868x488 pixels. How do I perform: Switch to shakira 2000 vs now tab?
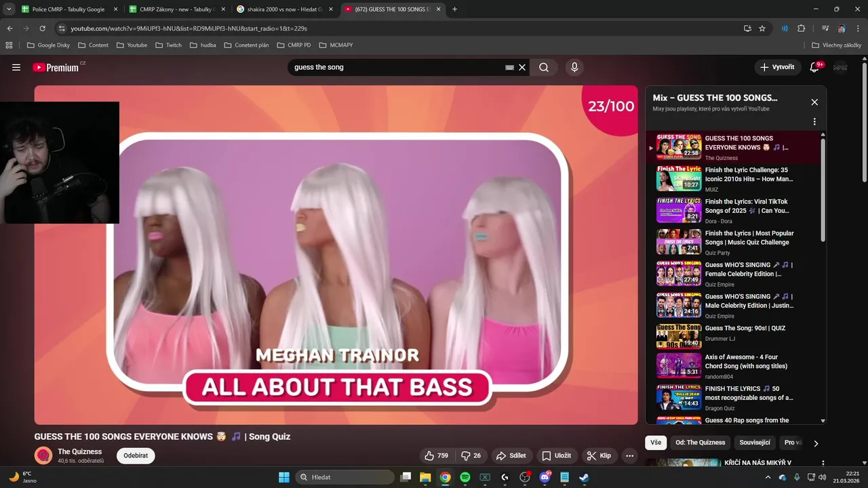coord(285,9)
